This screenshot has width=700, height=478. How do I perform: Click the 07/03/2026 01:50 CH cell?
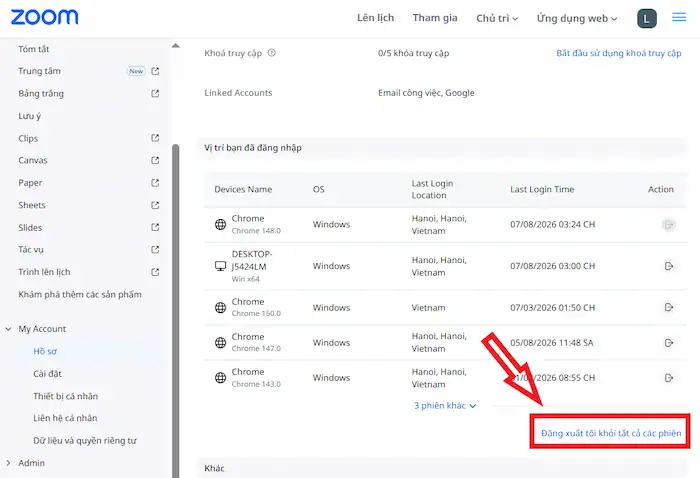tap(553, 308)
